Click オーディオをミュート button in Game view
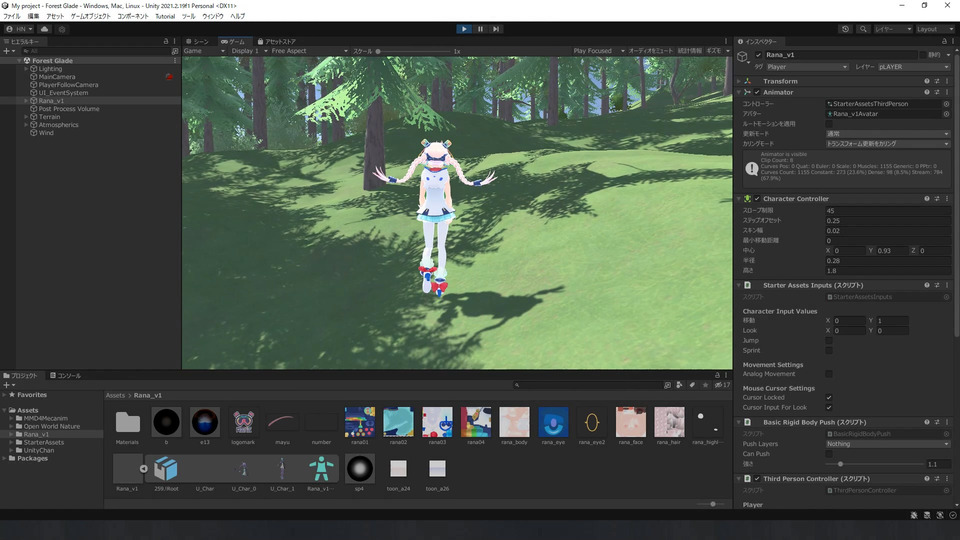This screenshot has height=540, width=960. pos(649,51)
